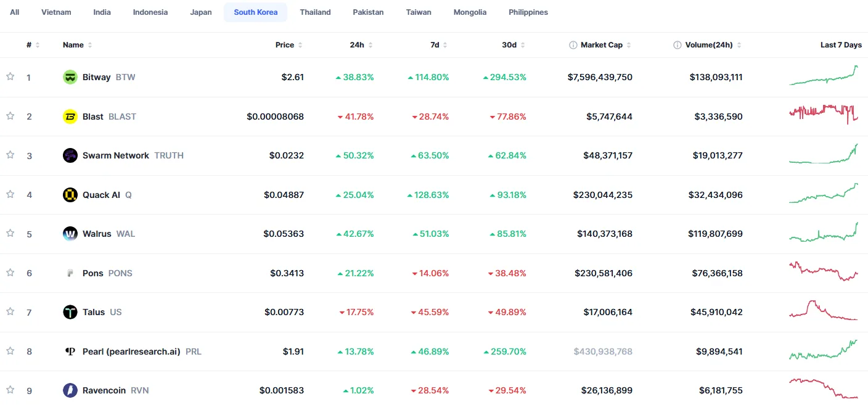Switch to the Indonesia tab

point(150,12)
